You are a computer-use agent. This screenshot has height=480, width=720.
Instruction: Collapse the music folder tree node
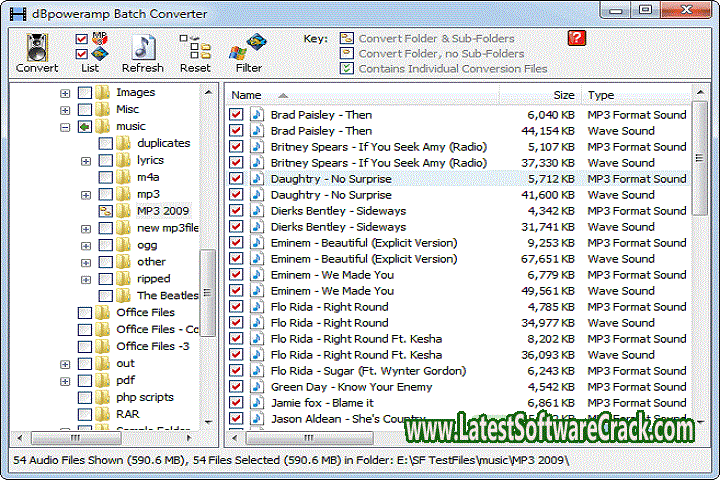pos(66,127)
